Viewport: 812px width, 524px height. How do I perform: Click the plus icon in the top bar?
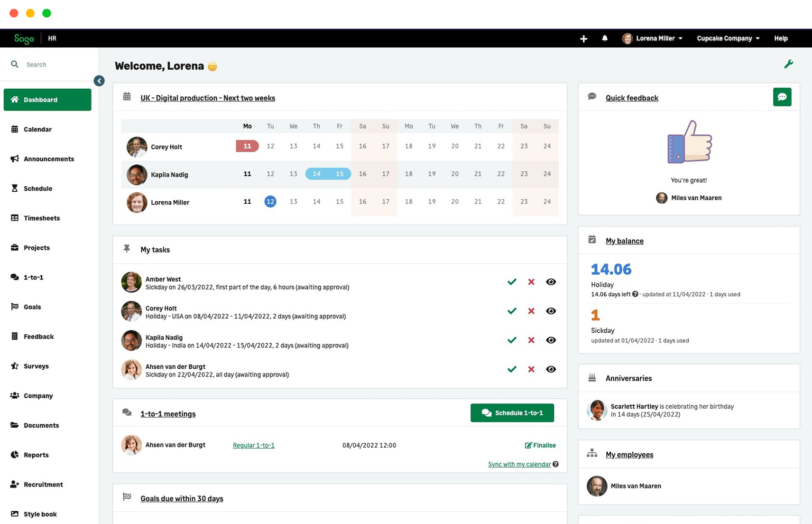coord(583,38)
